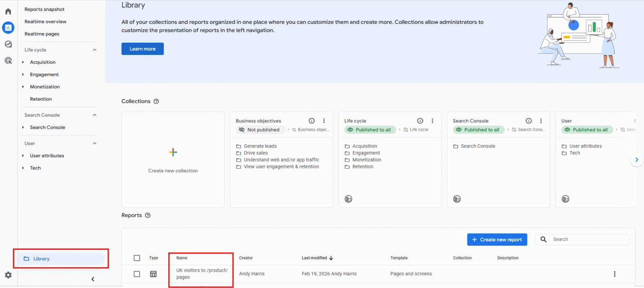644x288 pixels.
Task: Click Understand web and/or app traffic item
Action: (281, 160)
